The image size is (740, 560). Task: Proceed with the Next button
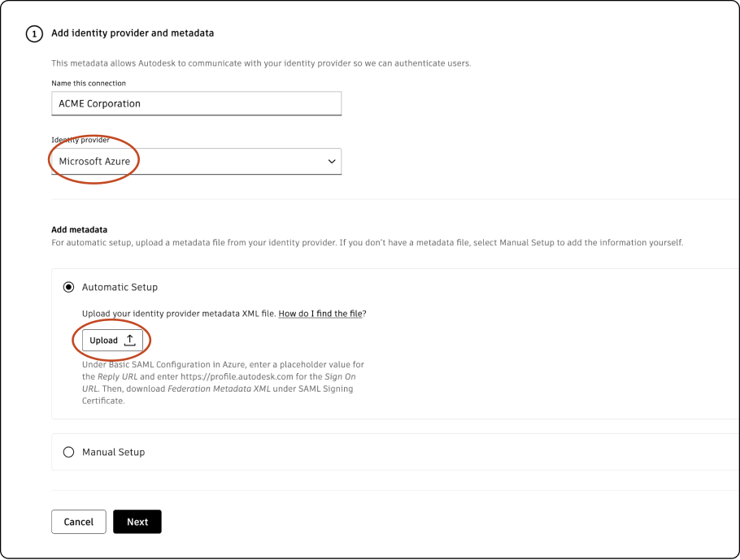coord(137,522)
